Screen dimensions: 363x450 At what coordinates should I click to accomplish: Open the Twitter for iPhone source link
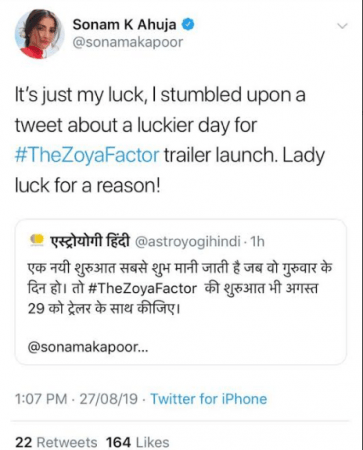pos(209,399)
